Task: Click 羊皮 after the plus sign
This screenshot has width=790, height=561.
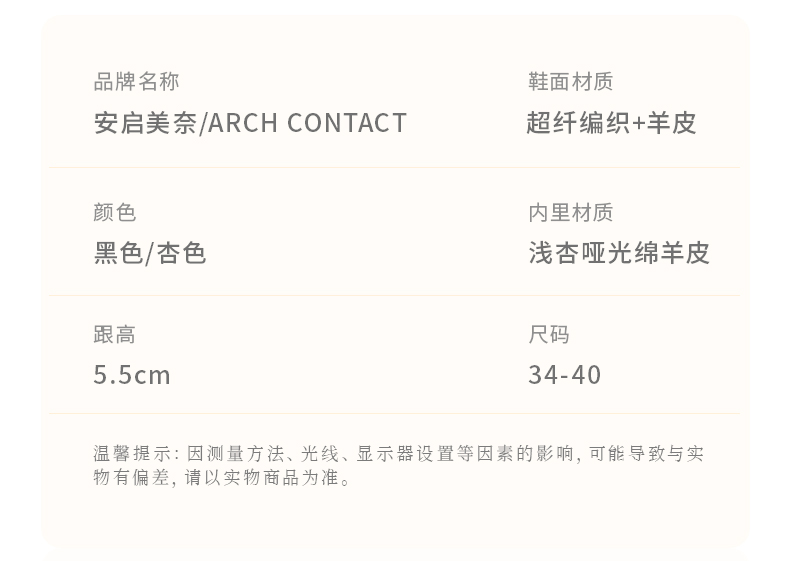Action: pos(671,123)
